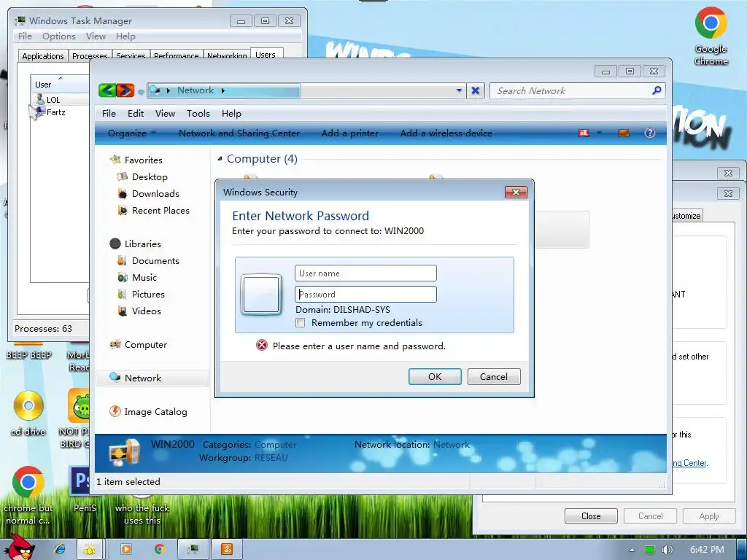
Task: Switch to Task Manager Users tab
Action: tap(266, 54)
